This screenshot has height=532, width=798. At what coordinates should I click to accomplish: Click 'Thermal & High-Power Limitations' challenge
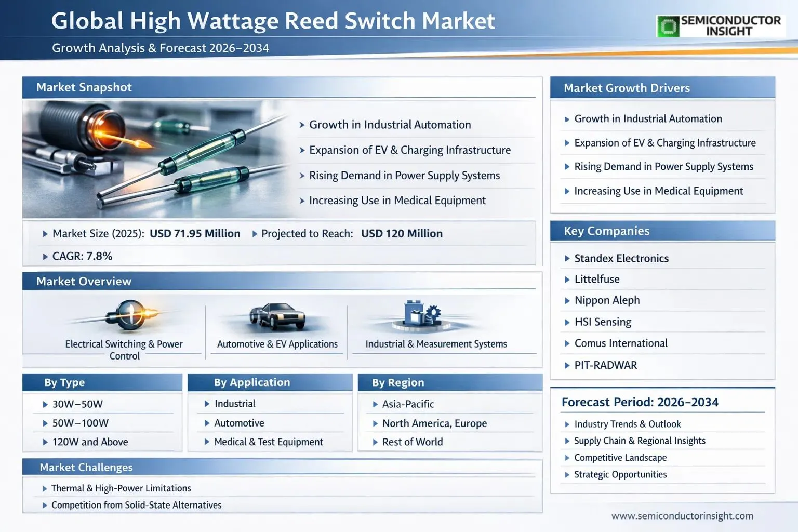pos(121,488)
